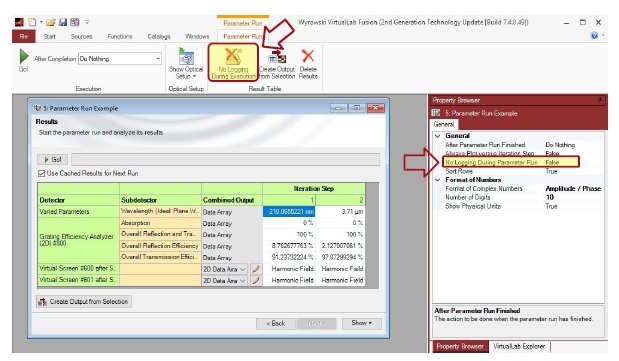This screenshot has width=619, height=361.
Task: Open the Show Optical Setup tool
Action: click(x=186, y=65)
